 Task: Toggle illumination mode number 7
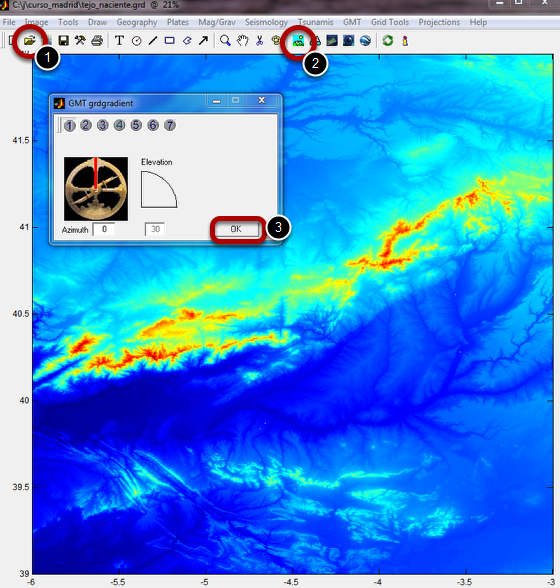point(170,125)
